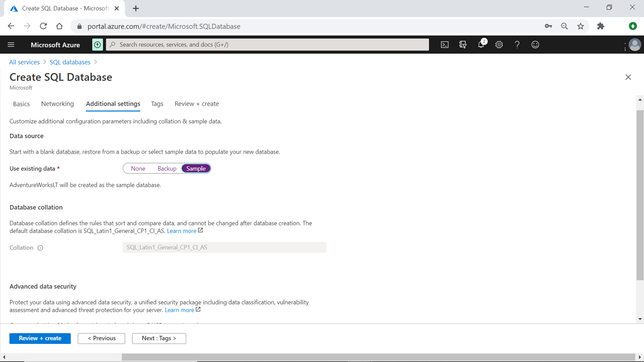This screenshot has width=644, height=362.
Task: Click the horizontal scrollbar thumb
Action: coord(378,357)
